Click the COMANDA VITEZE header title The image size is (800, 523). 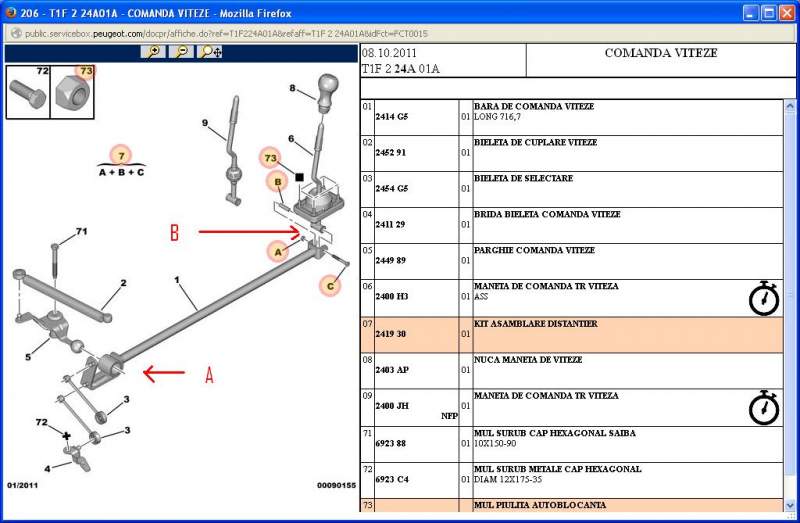click(661, 53)
